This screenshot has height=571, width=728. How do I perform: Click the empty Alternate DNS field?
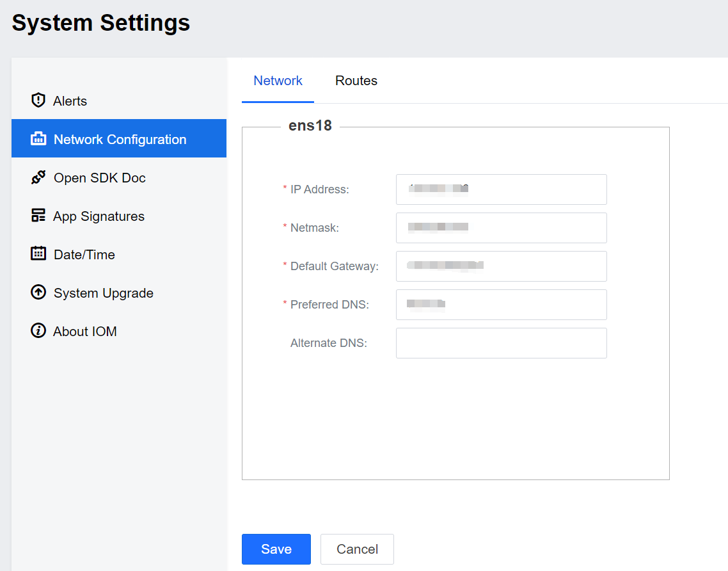point(501,343)
